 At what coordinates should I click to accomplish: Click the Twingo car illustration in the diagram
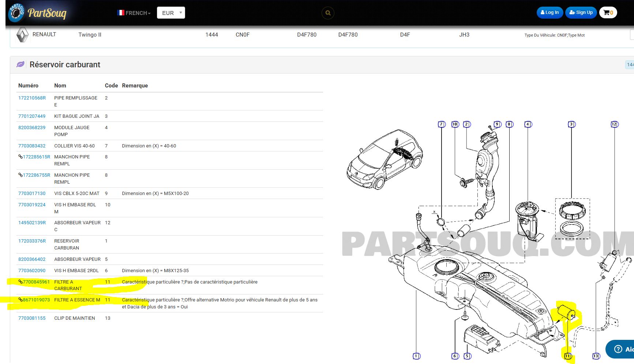[x=385, y=159]
